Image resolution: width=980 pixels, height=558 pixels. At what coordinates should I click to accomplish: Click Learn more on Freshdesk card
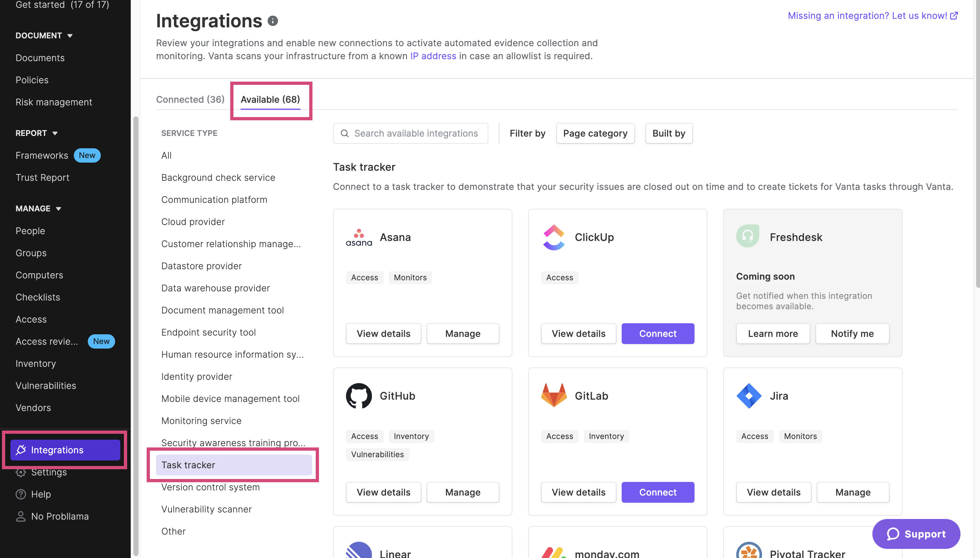click(x=773, y=333)
